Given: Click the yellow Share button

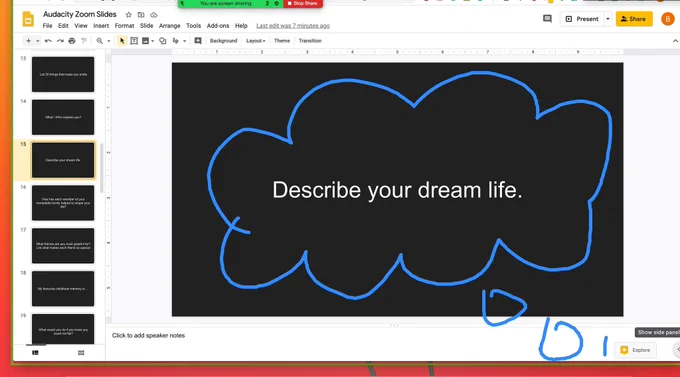Looking at the screenshot, I should click(x=634, y=19).
